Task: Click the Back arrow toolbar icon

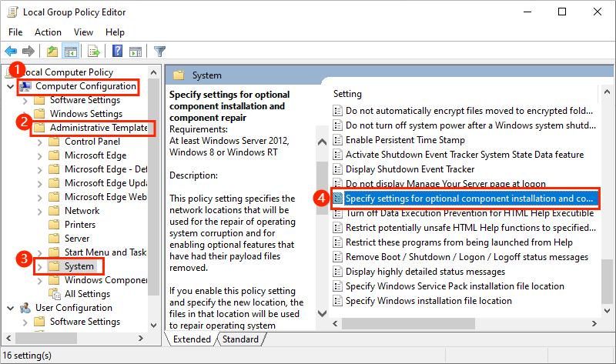Action: coord(11,51)
